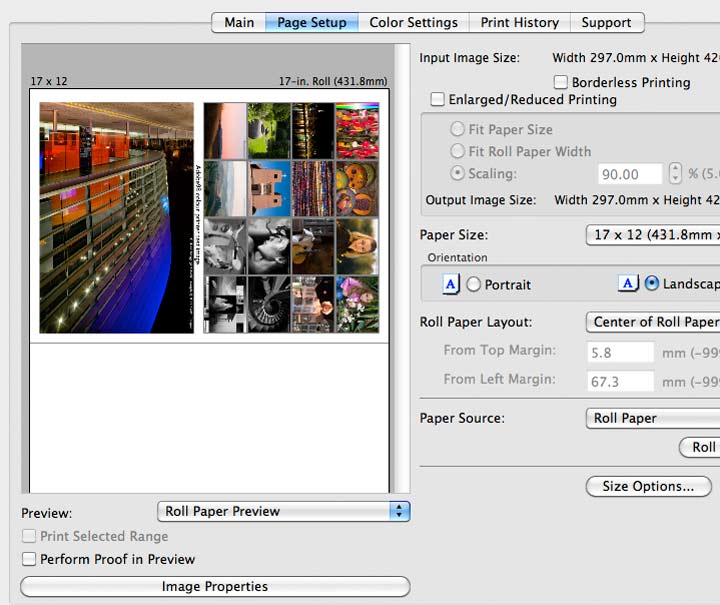
Task: Go to the Support tab
Action: (607, 22)
